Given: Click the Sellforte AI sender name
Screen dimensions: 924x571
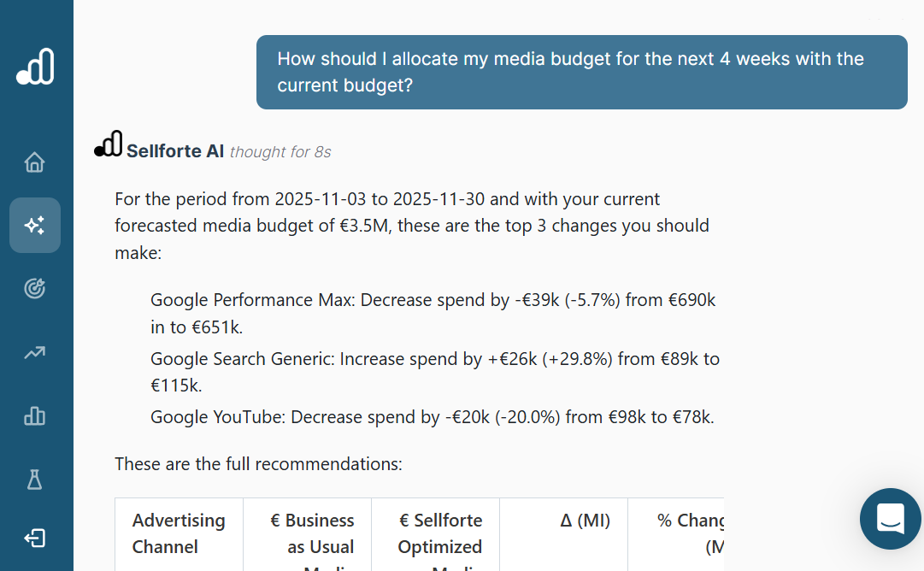Looking at the screenshot, I should click(175, 151).
